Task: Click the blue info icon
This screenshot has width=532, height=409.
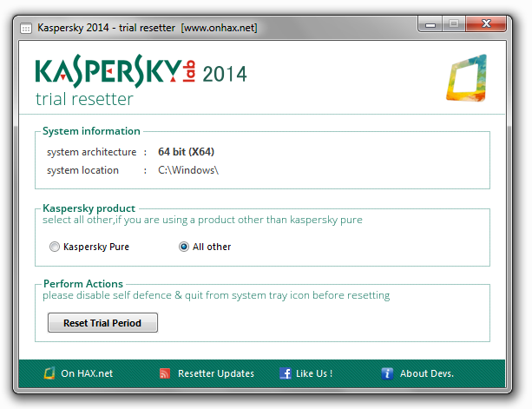Action: click(x=387, y=373)
